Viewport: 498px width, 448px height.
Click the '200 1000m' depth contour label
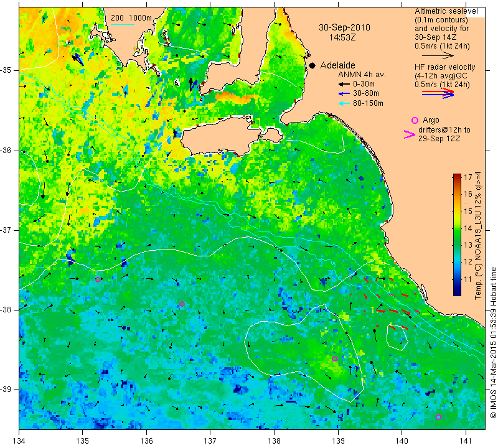click(131, 18)
